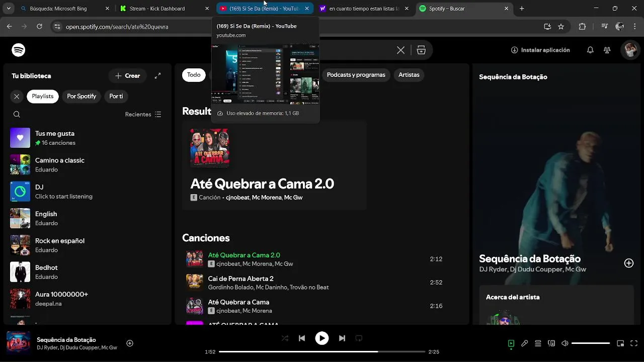Add Sequência da Botação to liked songs (bottom bar)
The height and width of the screenshot is (362, 644).
(129, 343)
